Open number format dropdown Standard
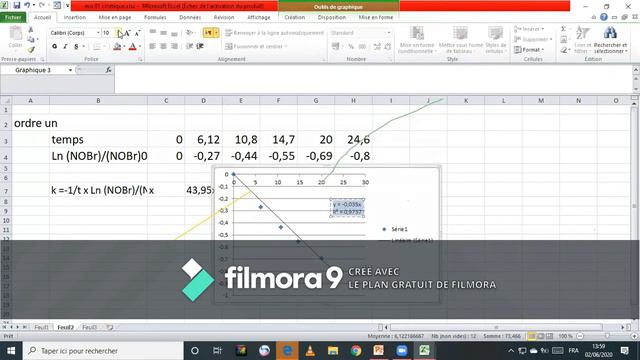 point(389,33)
